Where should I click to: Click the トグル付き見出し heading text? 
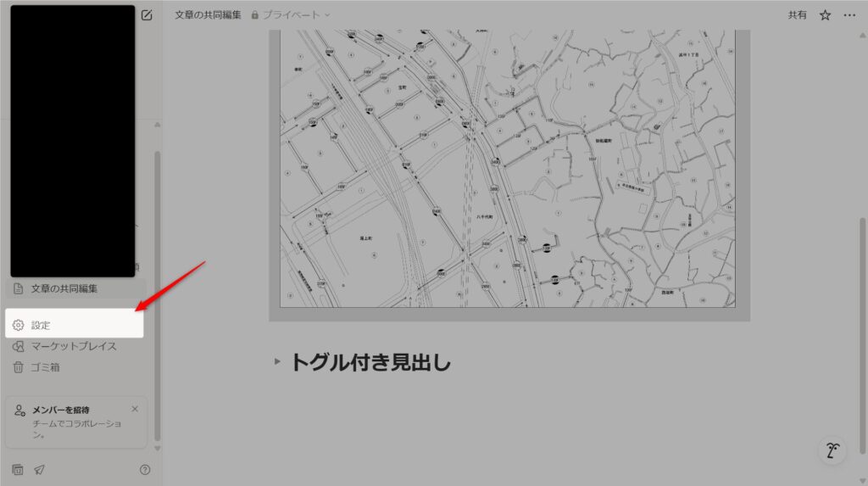point(370,362)
